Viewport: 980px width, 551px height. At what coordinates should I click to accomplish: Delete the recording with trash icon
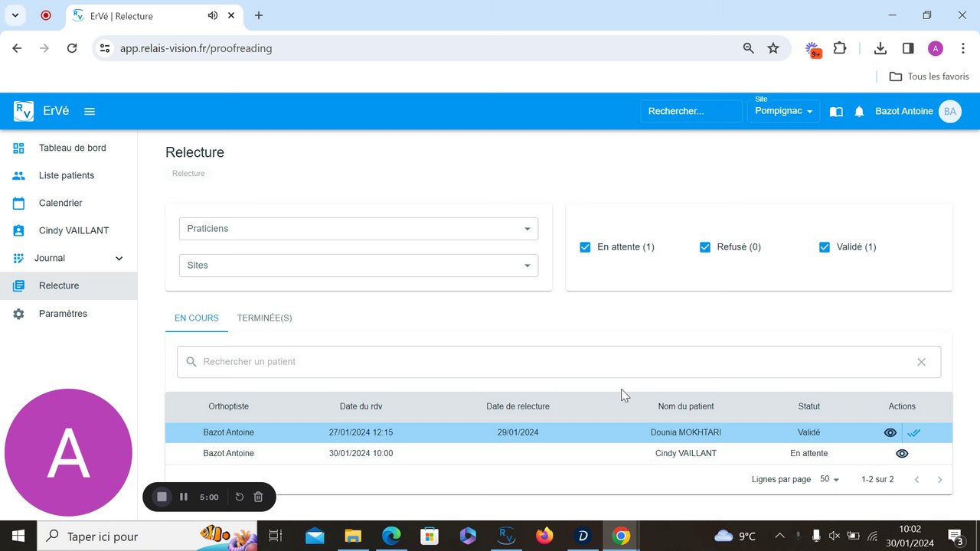tap(258, 497)
